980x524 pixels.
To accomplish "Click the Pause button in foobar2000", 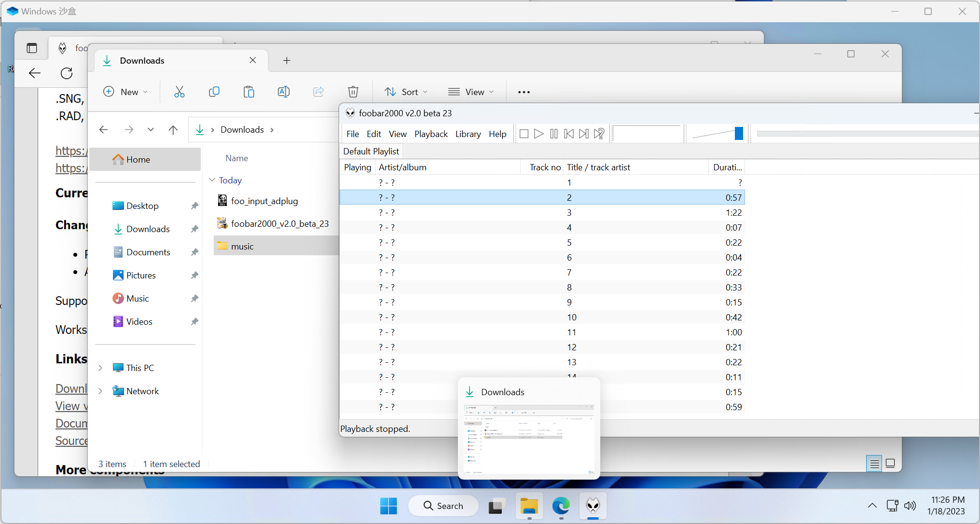I will pyautogui.click(x=554, y=134).
